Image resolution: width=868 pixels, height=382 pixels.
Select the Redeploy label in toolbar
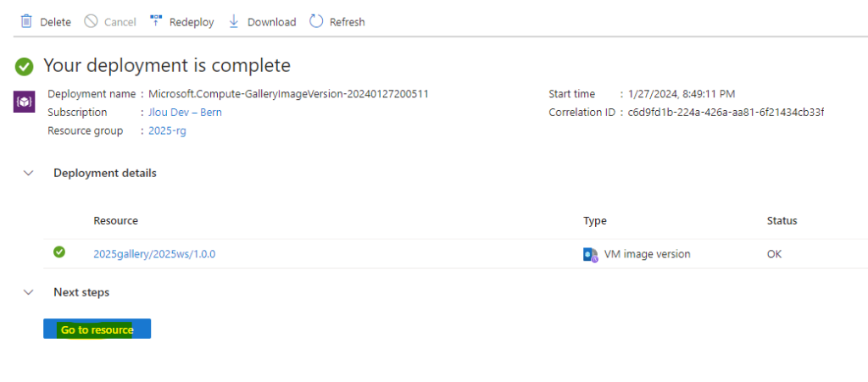coord(192,22)
